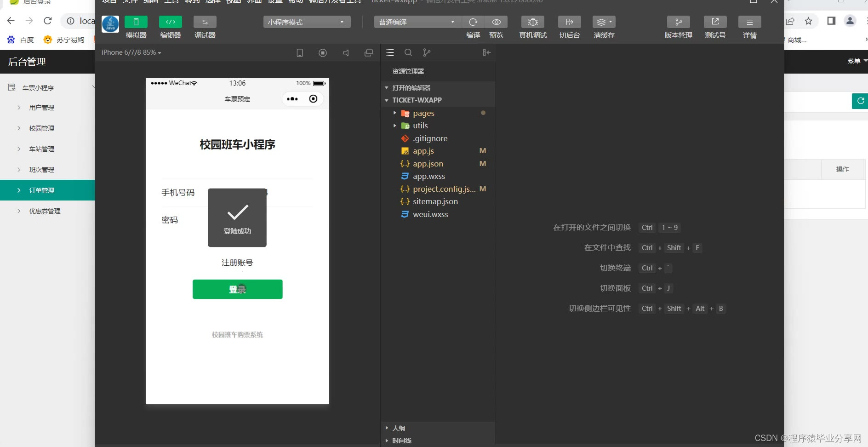Open the app.json file
Viewport: 868px width, 447px height.
tap(438, 164)
